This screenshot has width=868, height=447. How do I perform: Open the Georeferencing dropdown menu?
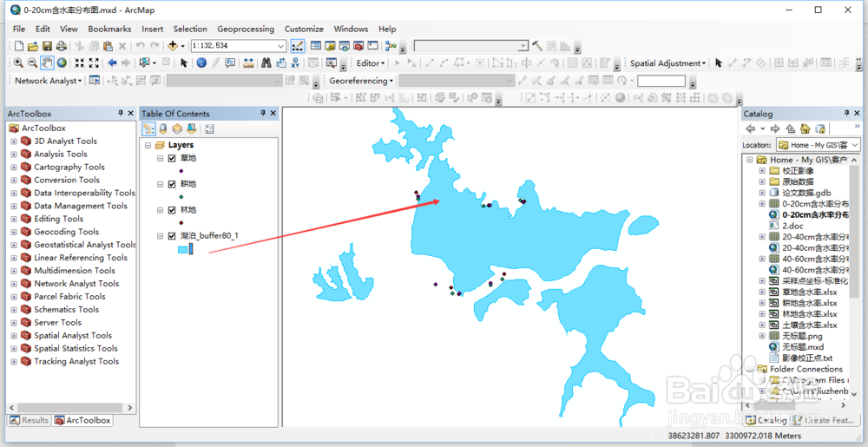[x=361, y=81]
